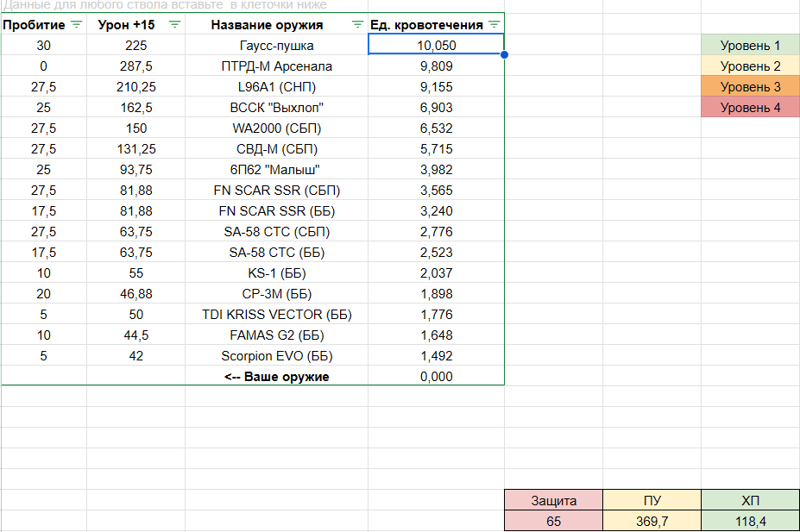Select the ПУ header cell
The height and width of the screenshot is (532, 800).
652,500
